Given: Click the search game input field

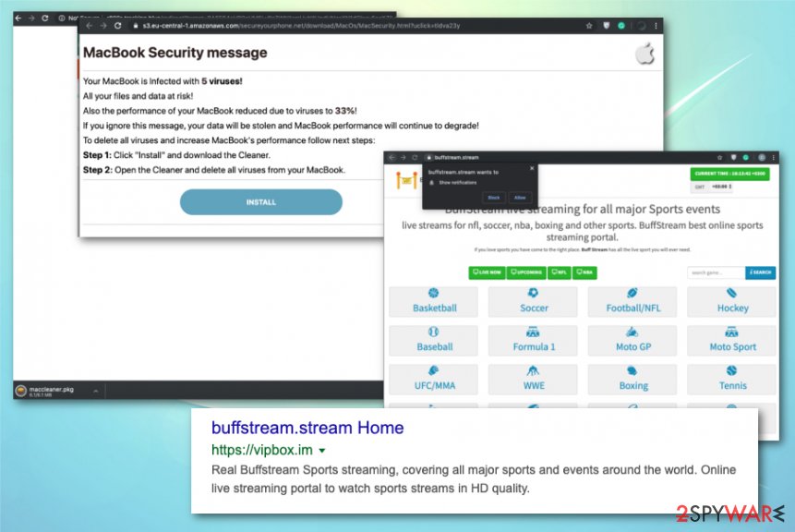Looking at the screenshot, I should [716, 272].
